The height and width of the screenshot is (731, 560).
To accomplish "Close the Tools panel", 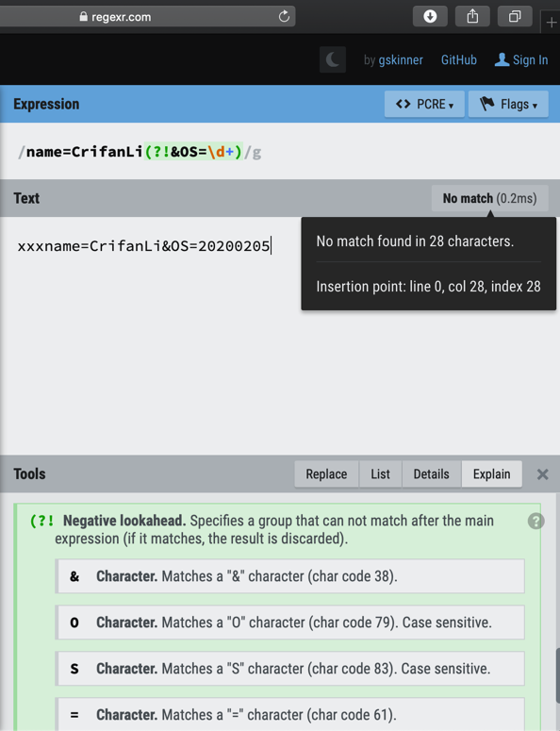I will tap(542, 474).
